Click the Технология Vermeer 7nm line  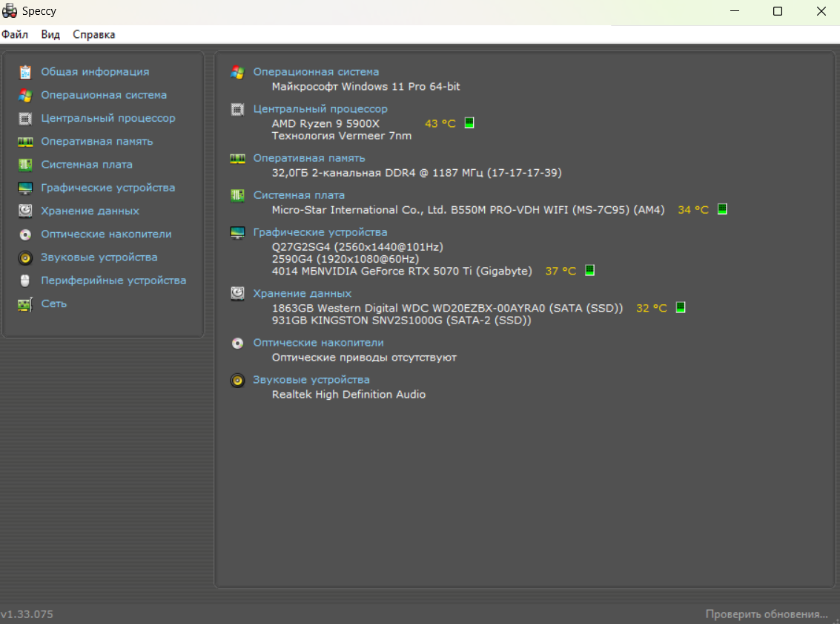[x=342, y=136]
